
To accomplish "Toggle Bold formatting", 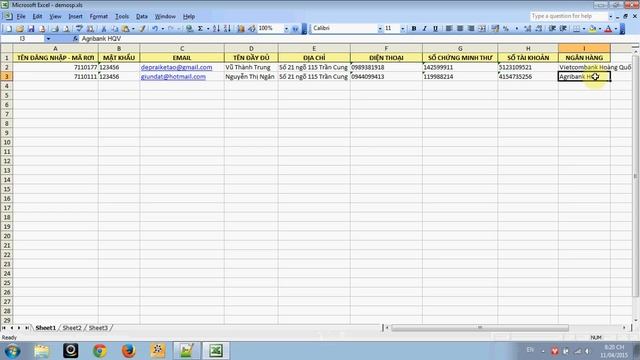I will 414,29.
